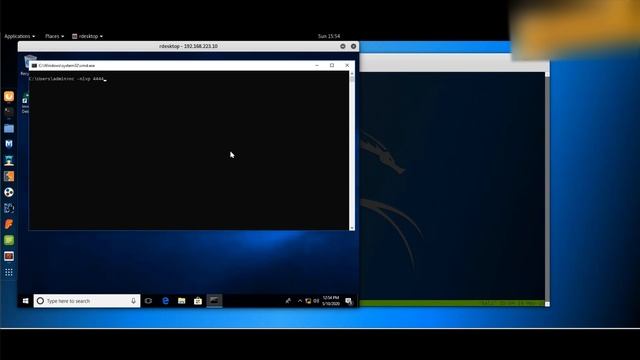The image size is (640, 360).
Task: Open Windows taskbar clock and date
Action: pos(331,301)
